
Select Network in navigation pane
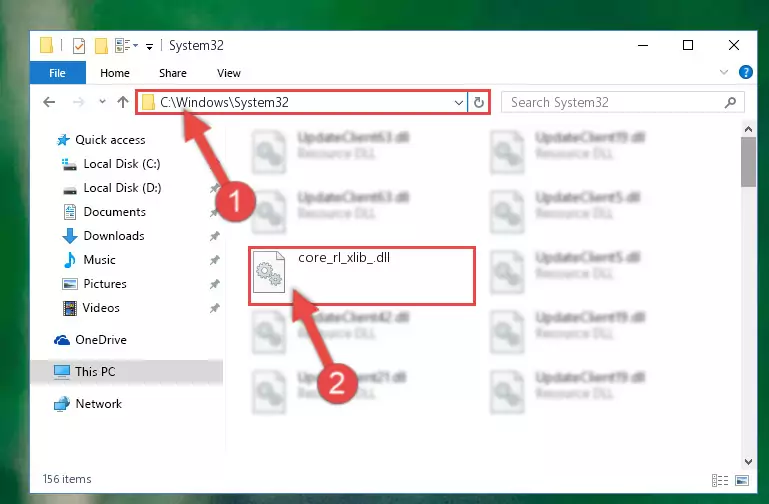click(99, 404)
